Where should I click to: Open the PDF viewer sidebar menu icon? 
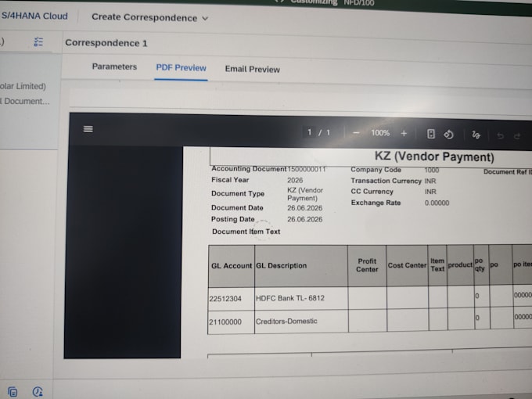[88, 129]
